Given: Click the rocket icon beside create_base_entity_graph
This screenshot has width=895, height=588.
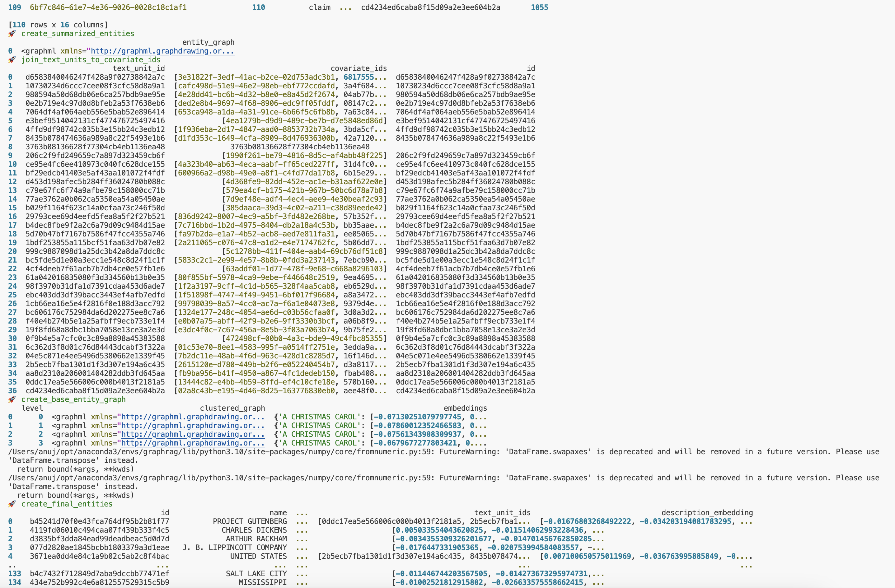Looking at the screenshot, I should 12,399.
